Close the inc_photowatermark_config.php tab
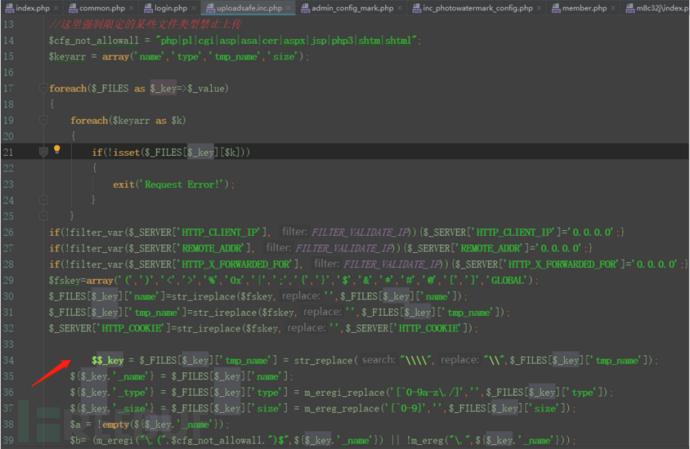Viewport: 690px width, 449px height. click(x=539, y=8)
